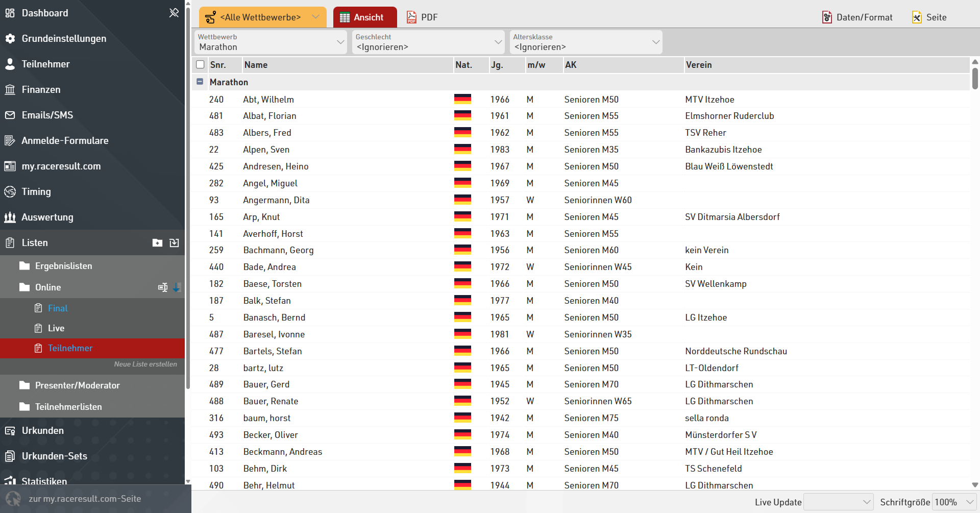Image resolution: width=980 pixels, height=513 pixels.
Task: Click the blue sort arrow on Online folder
Action: [x=177, y=287]
